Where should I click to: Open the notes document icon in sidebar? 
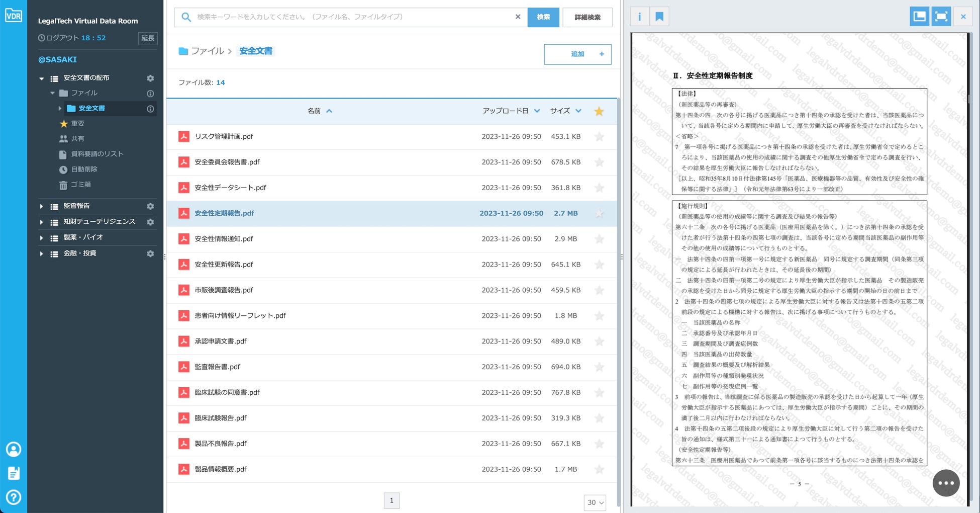pyautogui.click(x=14, y=473)
